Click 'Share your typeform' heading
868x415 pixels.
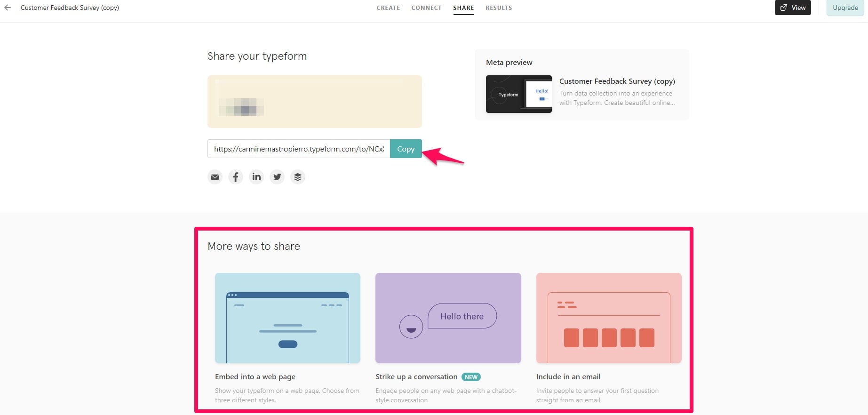point(257,56)
